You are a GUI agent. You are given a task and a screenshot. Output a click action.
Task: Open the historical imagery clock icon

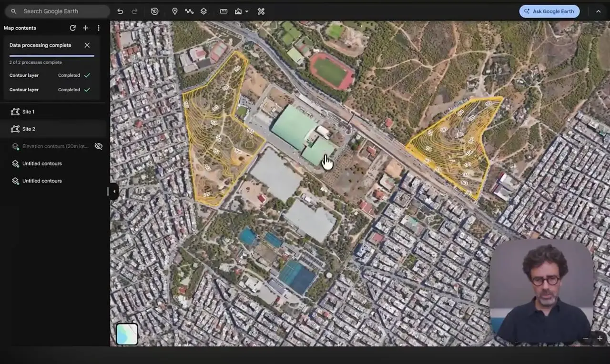point(154,11)
